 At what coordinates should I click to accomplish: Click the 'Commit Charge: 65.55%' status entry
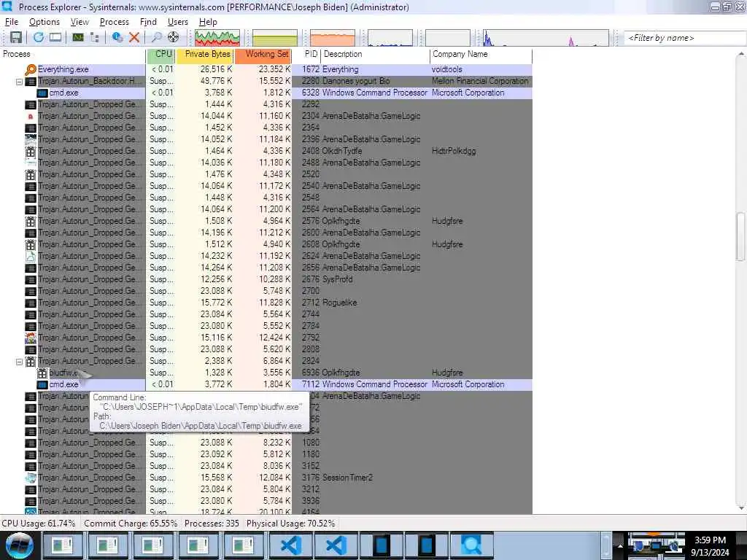(131, 524)
